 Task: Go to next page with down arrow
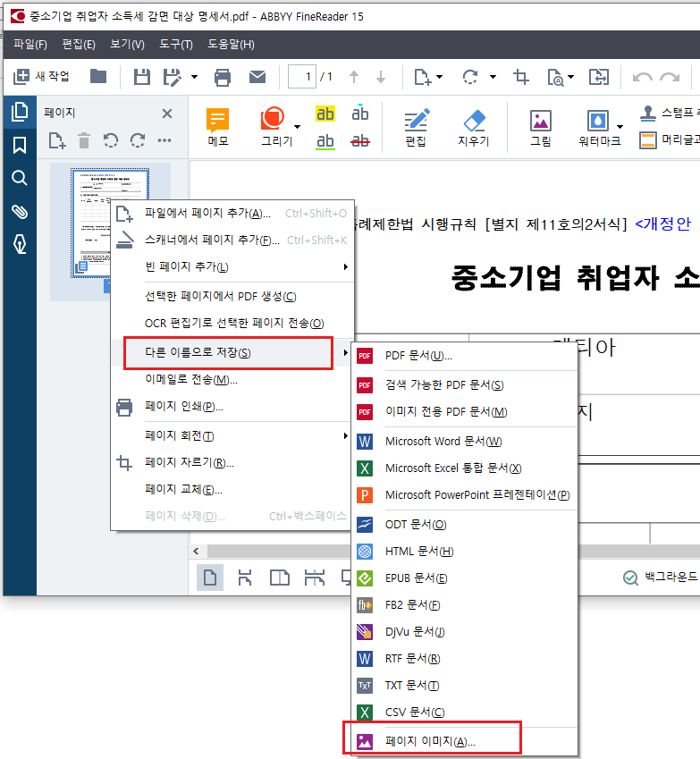pos(381,77)
